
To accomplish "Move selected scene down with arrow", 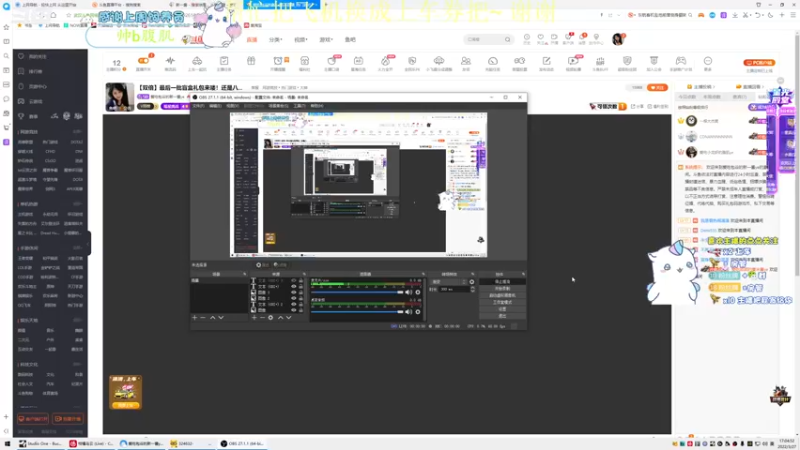I will 221,318.
